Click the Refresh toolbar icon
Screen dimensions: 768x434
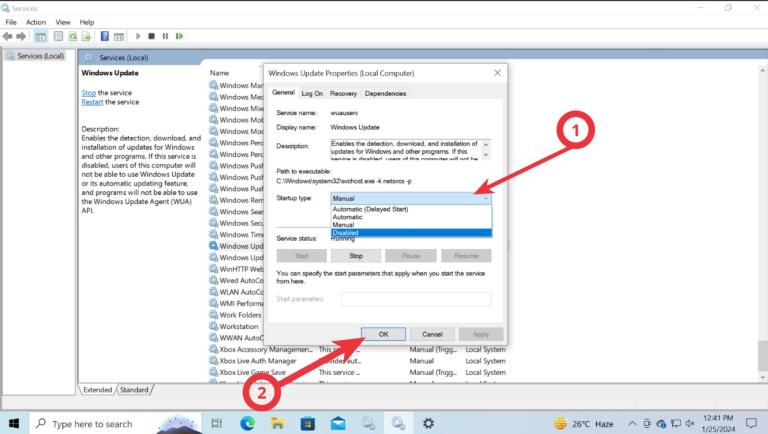72,36
